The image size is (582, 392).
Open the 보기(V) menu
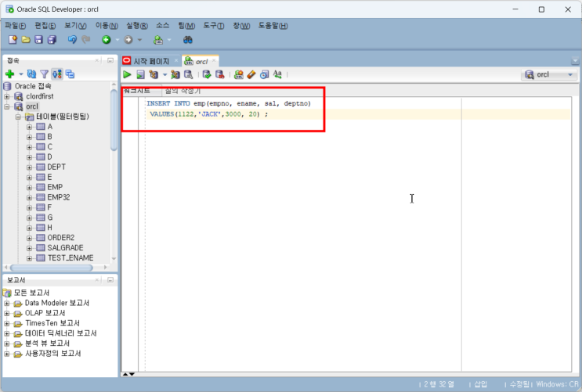pyautogui.click(x=75, y=26)
